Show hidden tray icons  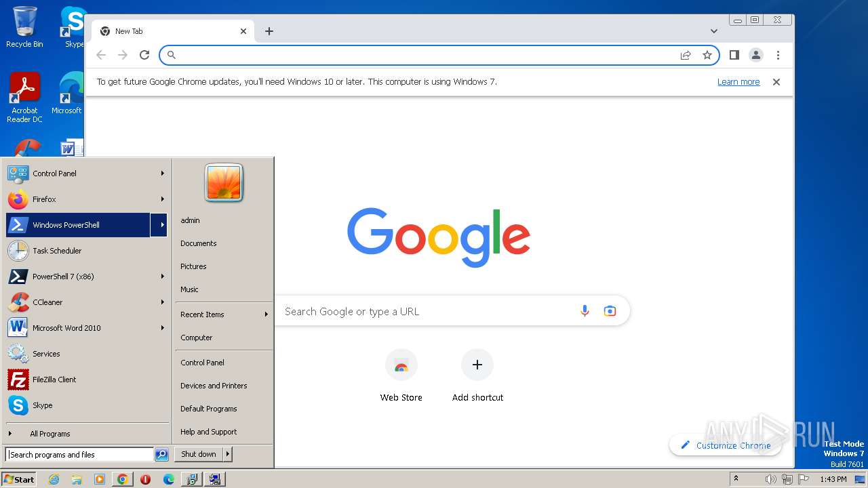[736, 479]
